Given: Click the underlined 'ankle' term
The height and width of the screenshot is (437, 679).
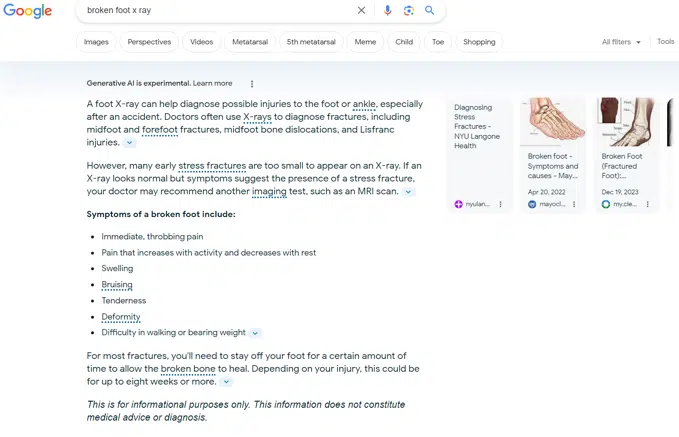Looking at the screenshot, I should (364, 104).
